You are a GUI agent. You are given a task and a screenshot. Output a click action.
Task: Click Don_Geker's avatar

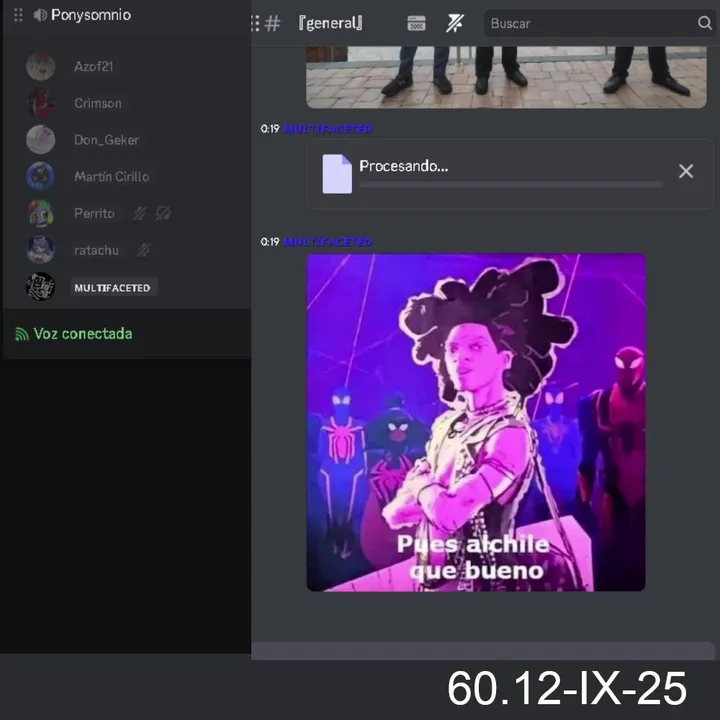point(40,140)
